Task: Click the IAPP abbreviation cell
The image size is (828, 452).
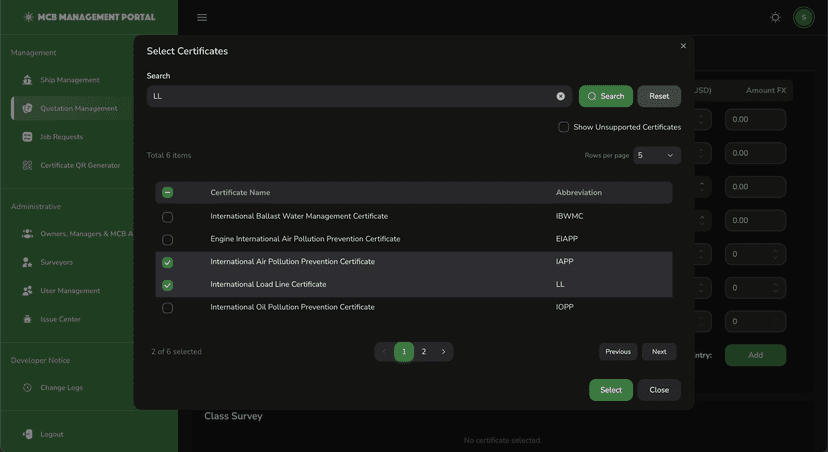Action: click(x=564, y=261)
